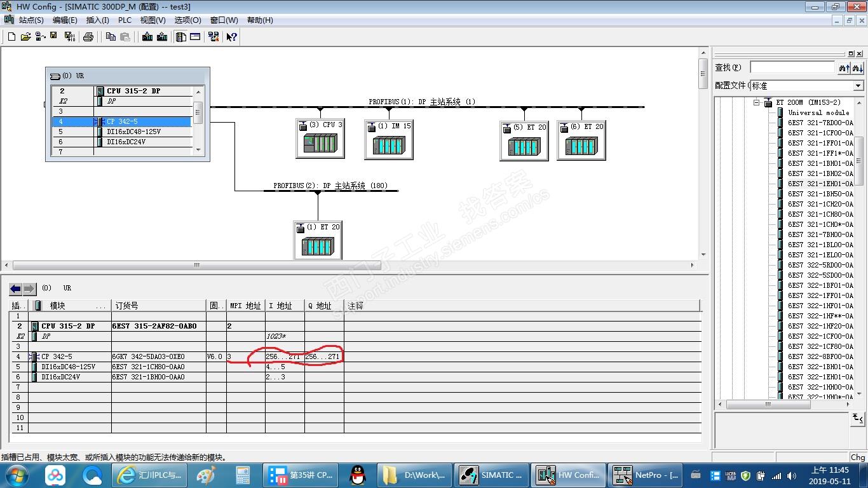
Task: Open the 视图(V) menu
Action: [153, 20]
